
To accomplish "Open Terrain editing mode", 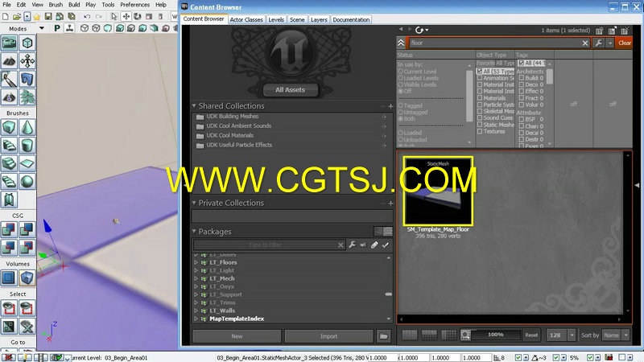I will point(9,61).
